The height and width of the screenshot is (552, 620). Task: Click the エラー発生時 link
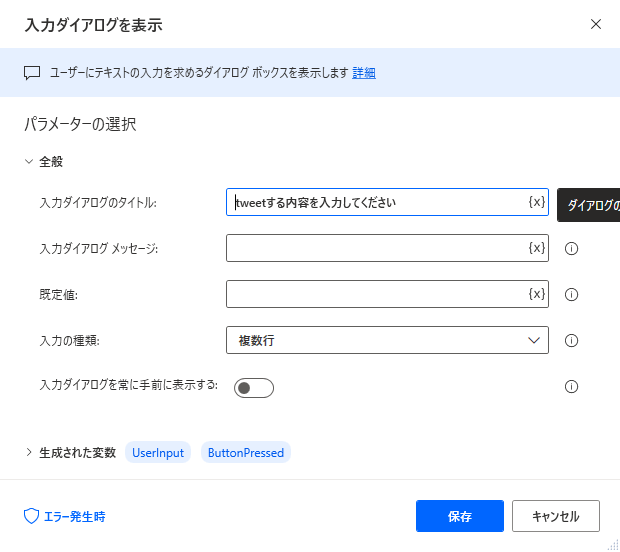(x=74, y=516)
